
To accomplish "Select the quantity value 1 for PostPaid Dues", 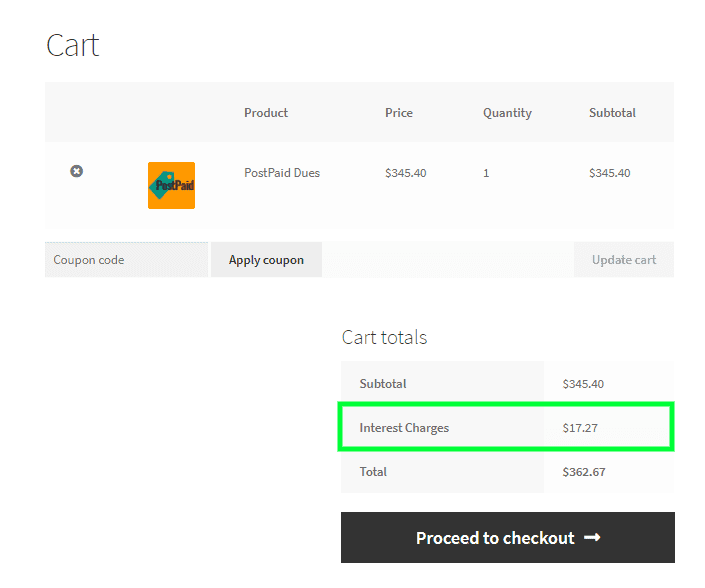I will pos(486,173).
